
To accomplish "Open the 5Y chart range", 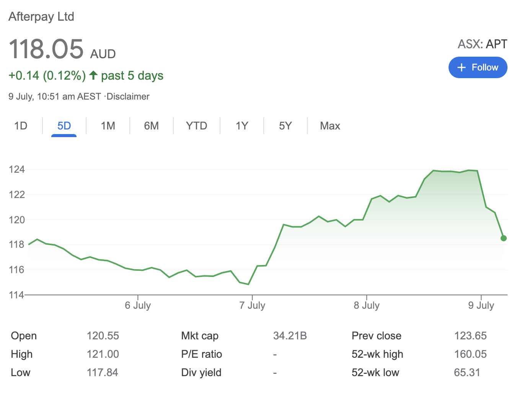I will pyautogui.click(x=285, y=126).
